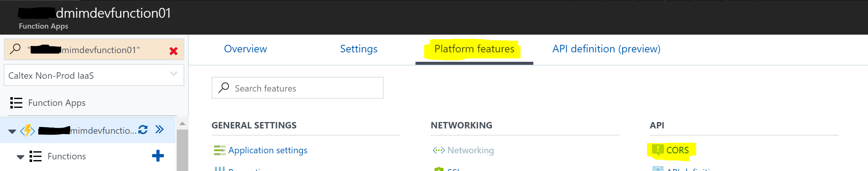Image resolution: width=868 pixels, height=171 pixels.
Task: Click the lightning bolt function app icon
Action: point(28,131)
